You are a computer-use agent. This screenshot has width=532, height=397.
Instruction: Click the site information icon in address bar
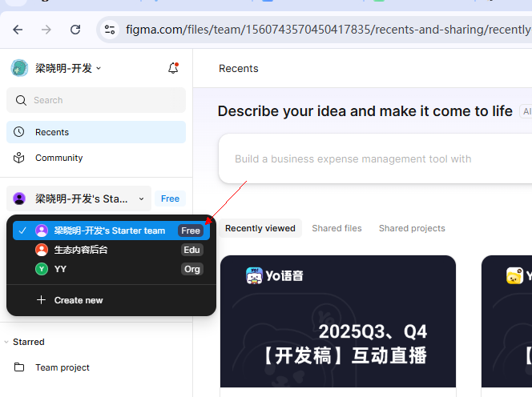pyautogui.click(x=111, y=30)
